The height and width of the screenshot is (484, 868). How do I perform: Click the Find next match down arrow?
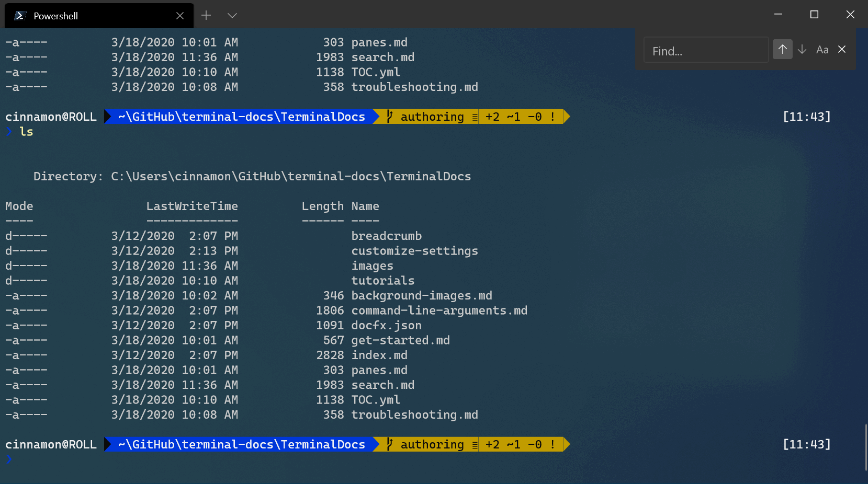pos(802,49)
